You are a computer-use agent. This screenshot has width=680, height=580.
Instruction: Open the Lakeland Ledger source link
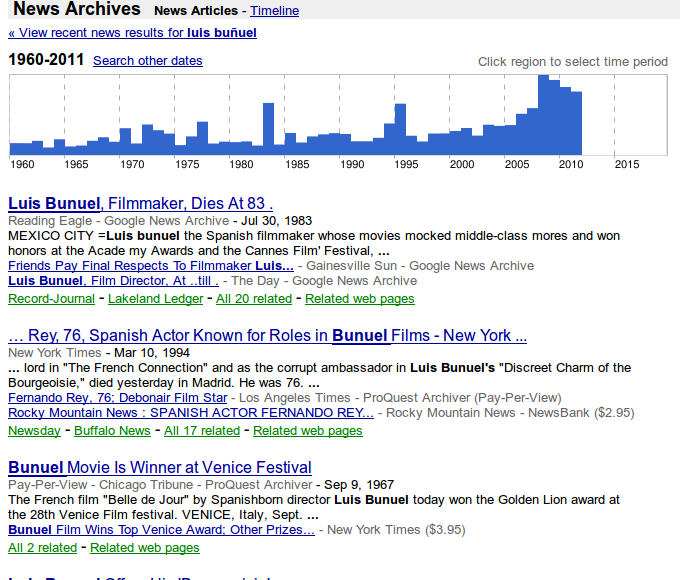tap(155, 299)
